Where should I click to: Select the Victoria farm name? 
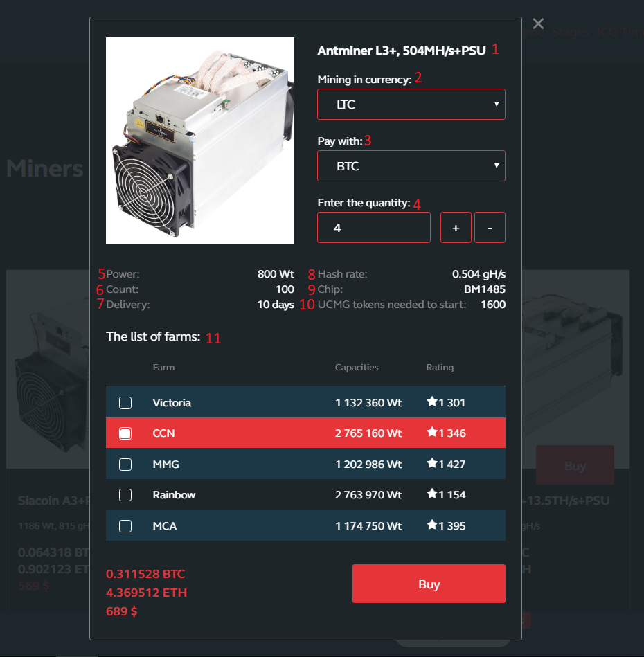point(172,403)
